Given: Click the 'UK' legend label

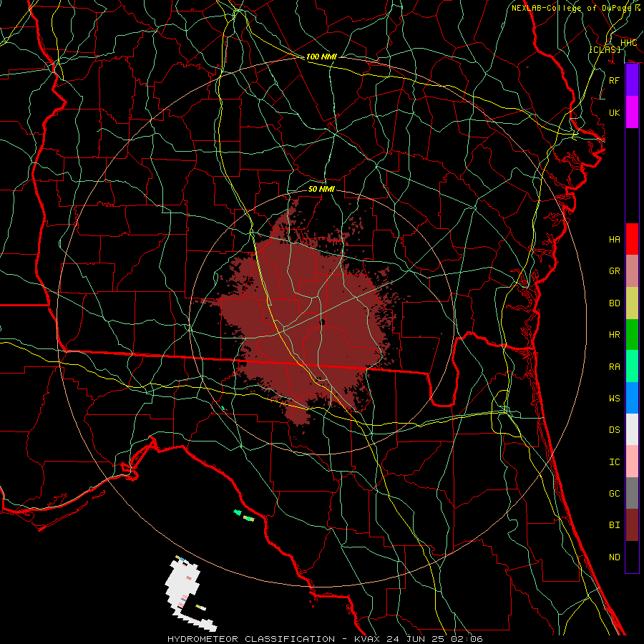Looking at the screenshot, I should [x=614, y=112].
